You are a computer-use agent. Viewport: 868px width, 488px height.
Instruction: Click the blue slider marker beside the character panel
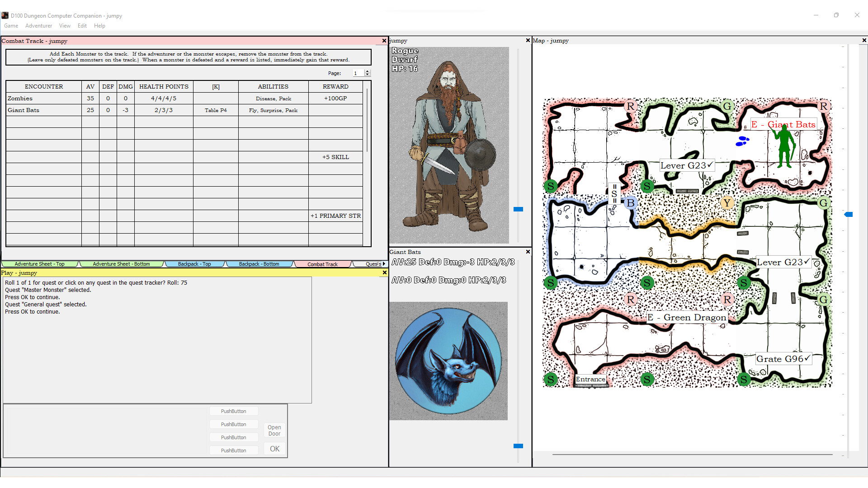518,209
